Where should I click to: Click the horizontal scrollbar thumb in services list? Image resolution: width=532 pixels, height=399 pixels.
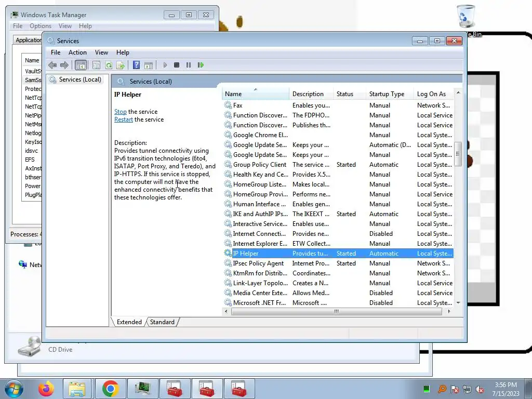(336, 311)
